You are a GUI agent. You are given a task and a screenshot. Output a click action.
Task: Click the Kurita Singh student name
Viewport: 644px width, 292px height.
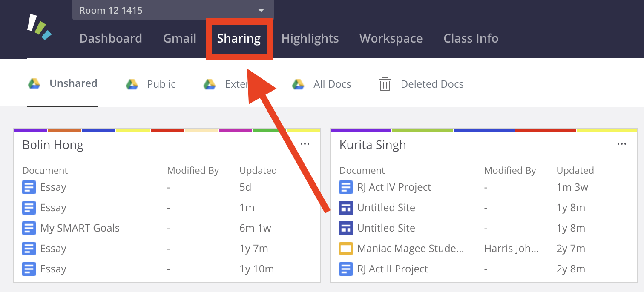(x=373, y=145)
